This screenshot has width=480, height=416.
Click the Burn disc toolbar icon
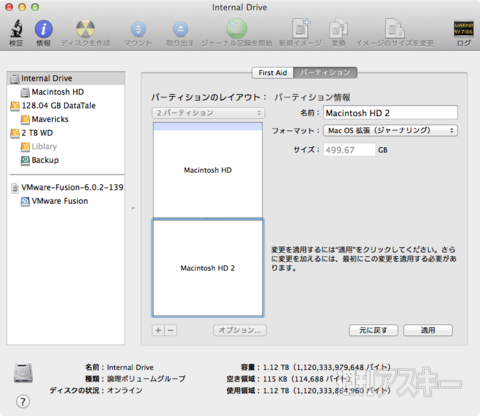point(85,29)
